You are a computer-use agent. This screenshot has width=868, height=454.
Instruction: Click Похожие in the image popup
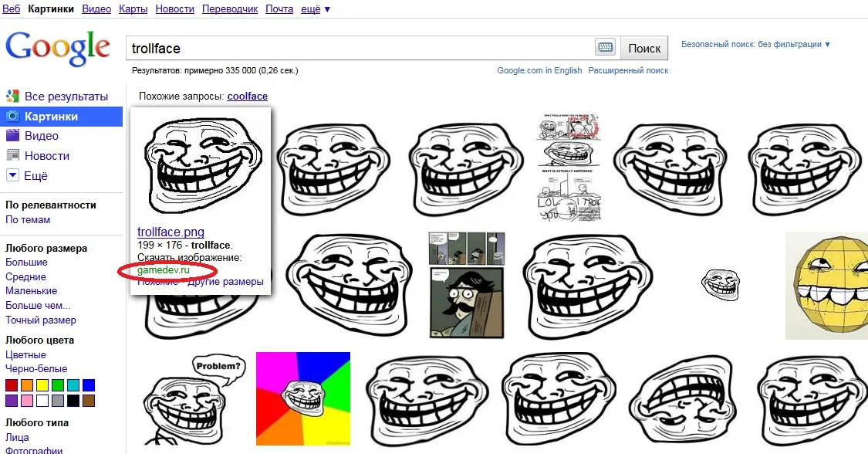(x=157, y=281)
